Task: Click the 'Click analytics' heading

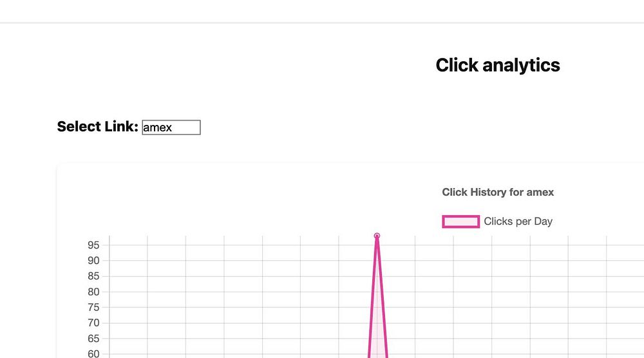Action: (x=498, y=65)
